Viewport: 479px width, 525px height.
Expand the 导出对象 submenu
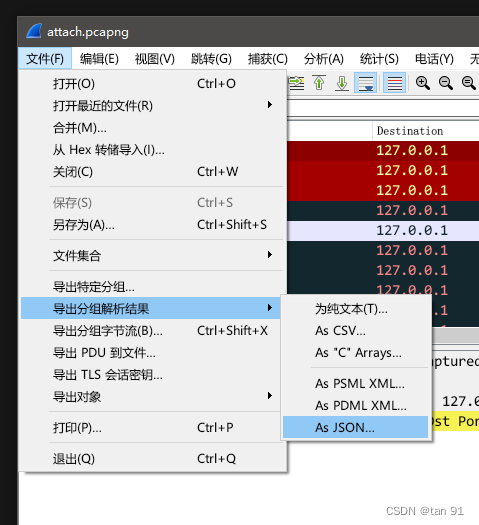coord(152,397)
